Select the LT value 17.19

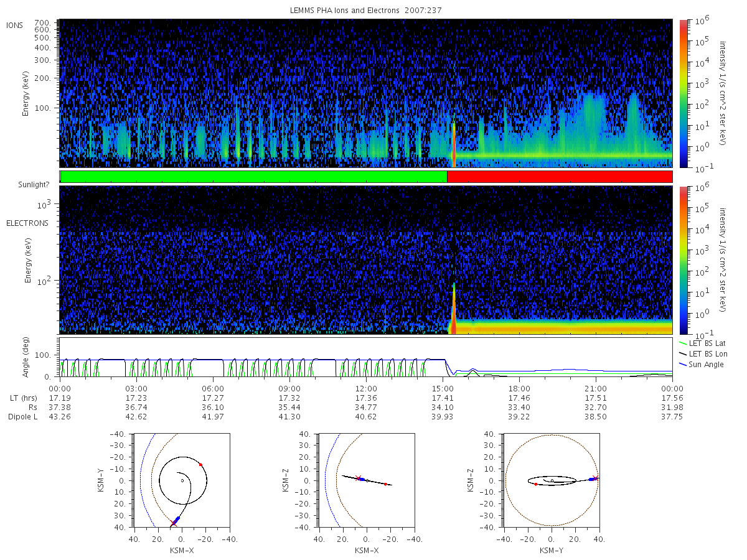click(x=59, y=397)
